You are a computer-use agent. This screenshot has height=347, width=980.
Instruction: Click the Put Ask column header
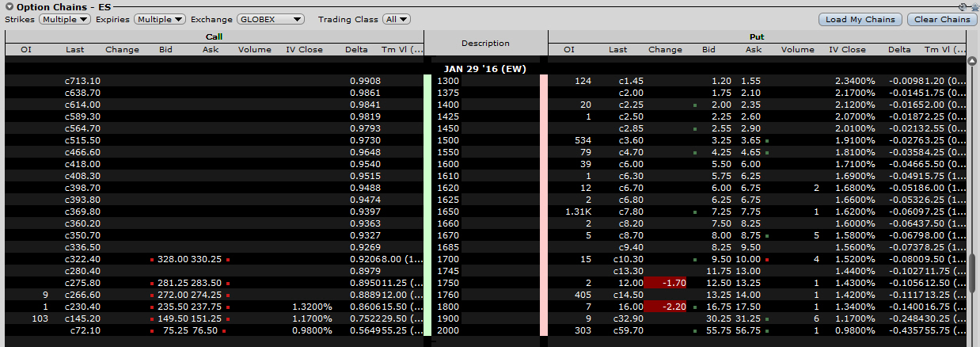point(753,49)
